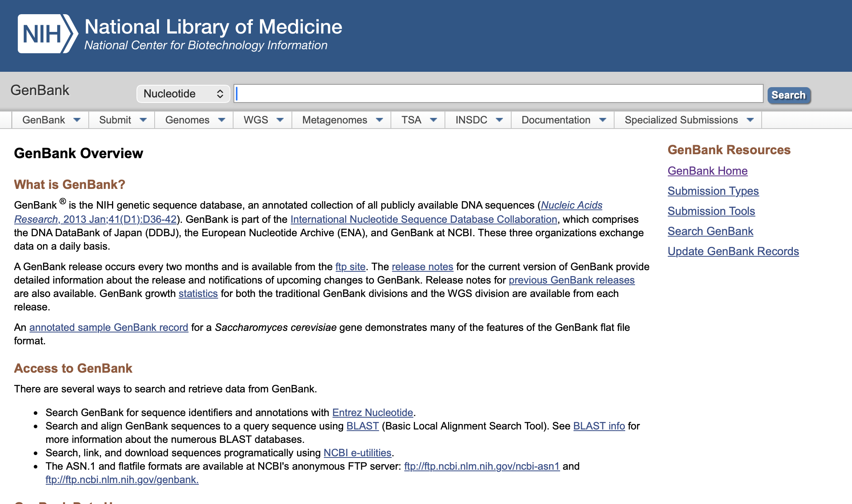Open the NCBI e-utilities link
The height and width of the screenshot is (504, 852).
point(357,453)
